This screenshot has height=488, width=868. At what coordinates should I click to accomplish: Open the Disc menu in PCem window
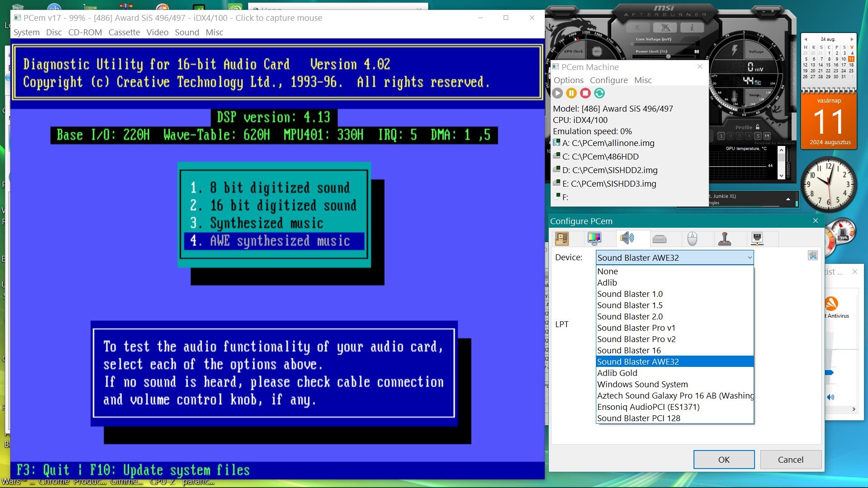(x=54, y=32)
